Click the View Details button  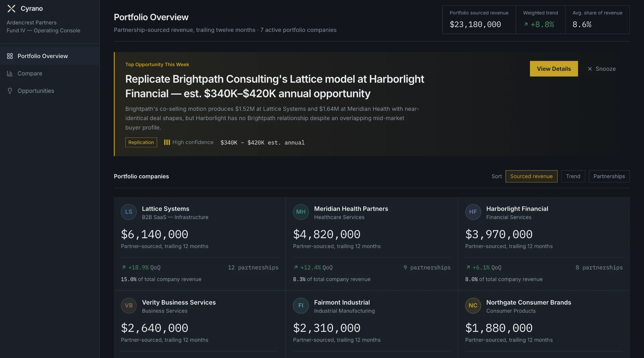pos(554,69)
